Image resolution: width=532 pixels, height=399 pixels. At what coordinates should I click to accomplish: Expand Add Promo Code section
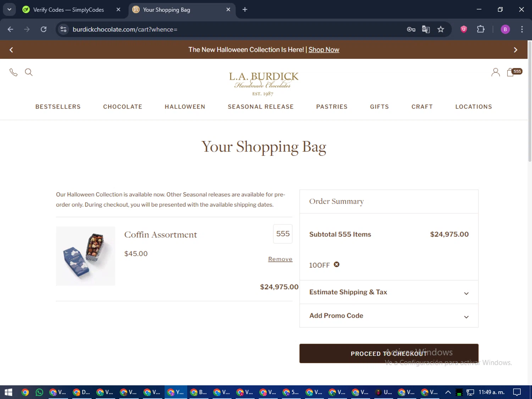(389, 316)
